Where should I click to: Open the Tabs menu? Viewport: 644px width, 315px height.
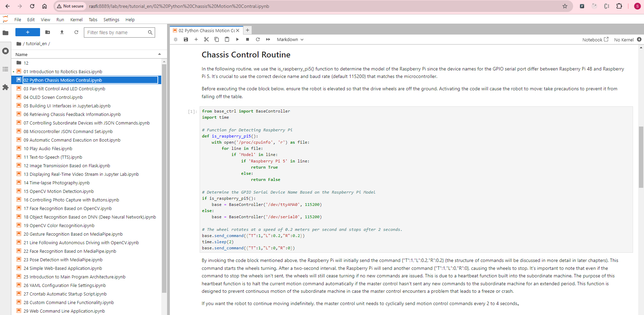tap(93, 19)
